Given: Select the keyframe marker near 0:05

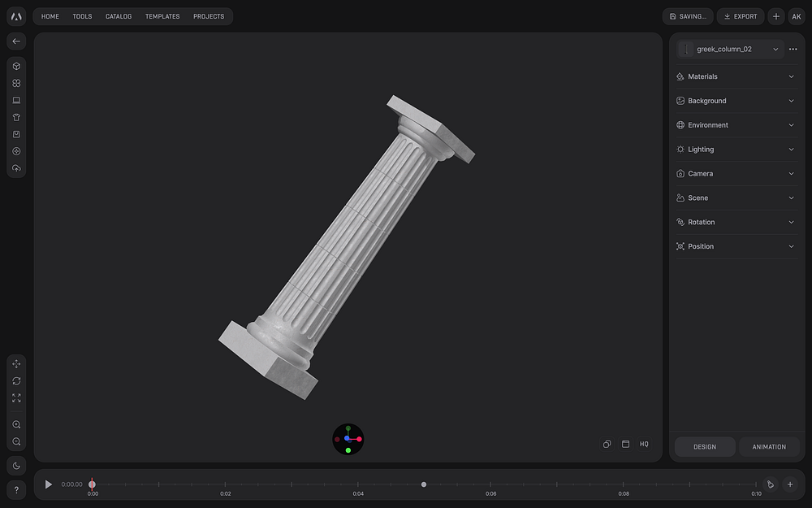Looking at the screenshot, I should (424, 484).
